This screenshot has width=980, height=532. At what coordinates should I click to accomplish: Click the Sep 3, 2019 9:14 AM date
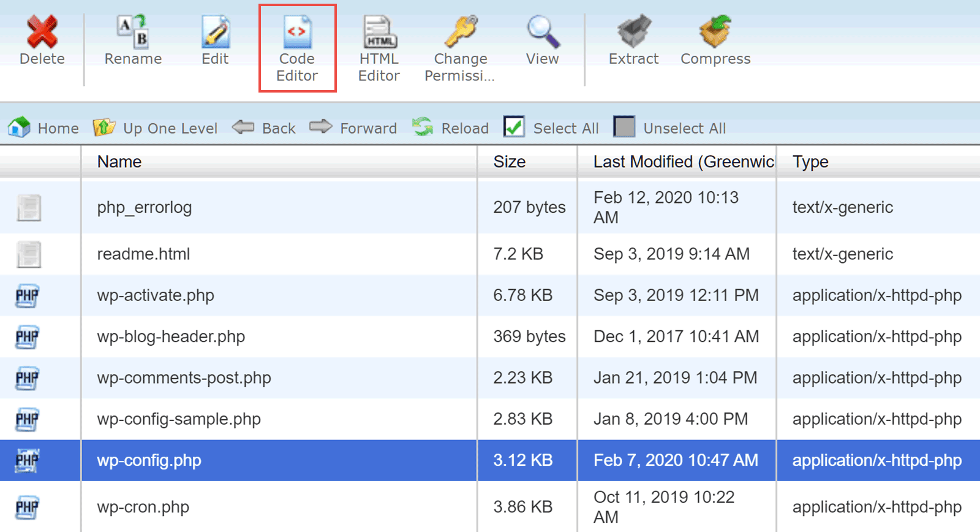click(671, 254)
